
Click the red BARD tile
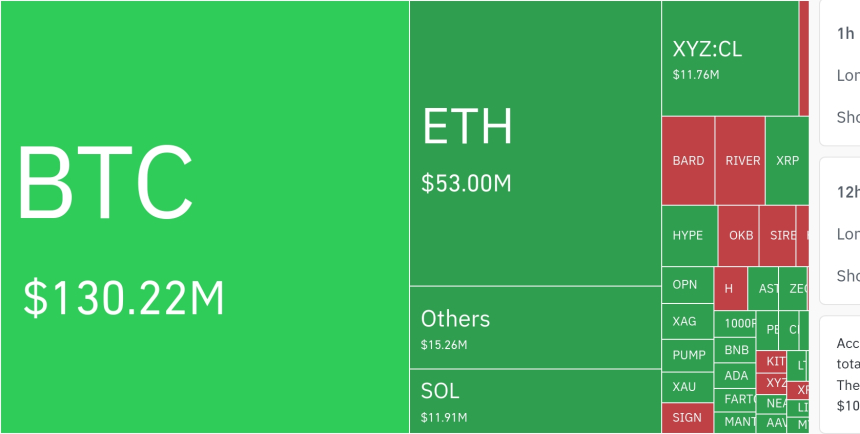pos(688,160)
